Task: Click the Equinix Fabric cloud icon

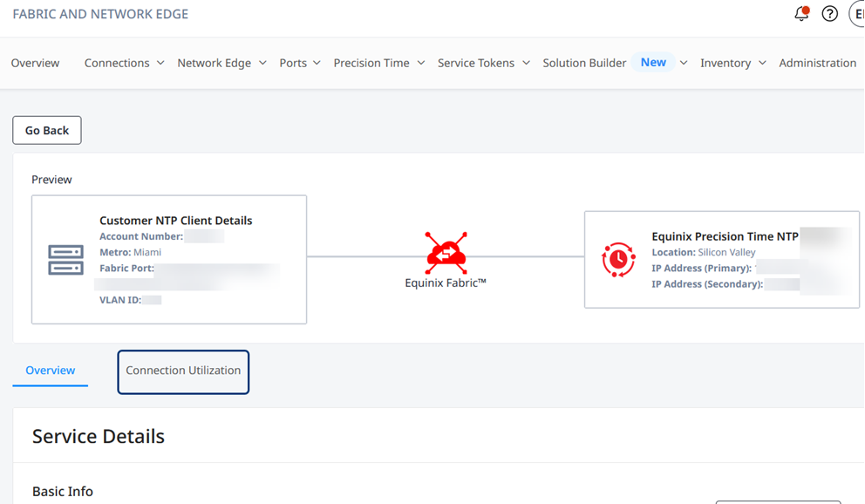Action: tap(446, 252)
